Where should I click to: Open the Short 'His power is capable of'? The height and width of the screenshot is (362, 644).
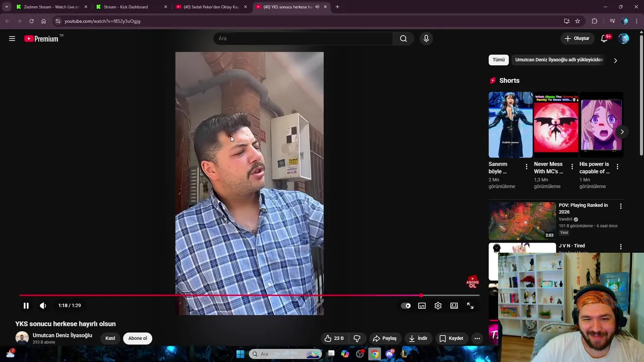601,125
